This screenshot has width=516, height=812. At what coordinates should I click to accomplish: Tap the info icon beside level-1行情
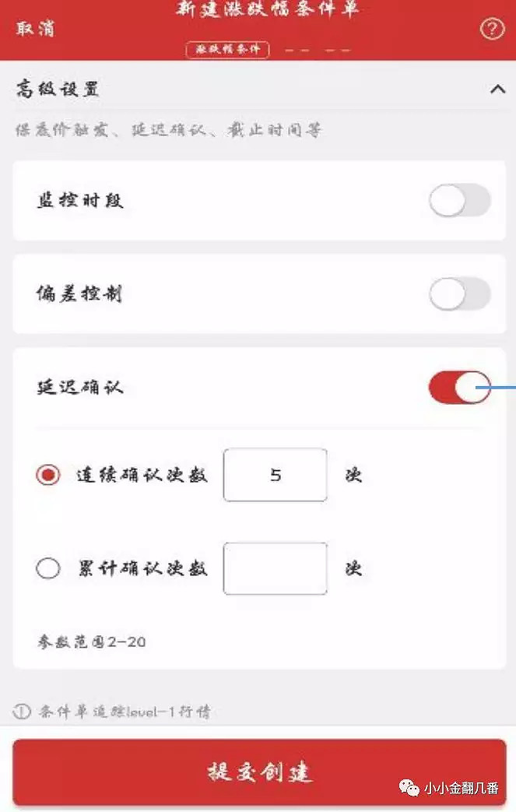click(22, 711)
